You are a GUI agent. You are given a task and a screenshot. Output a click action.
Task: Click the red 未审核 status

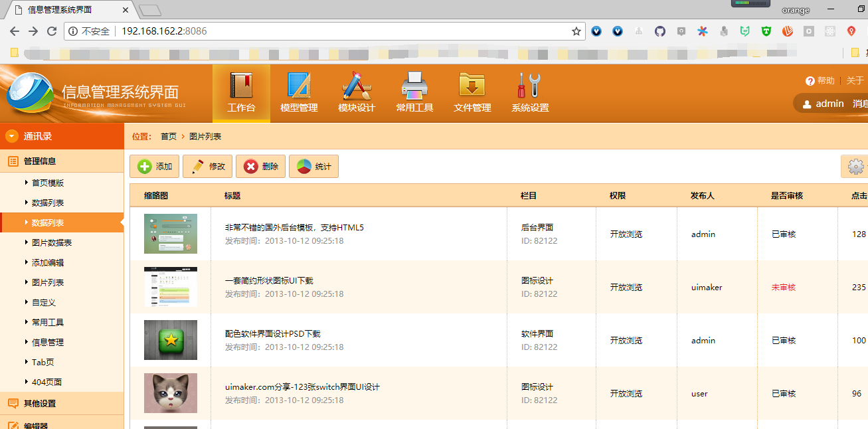point(784,287)
